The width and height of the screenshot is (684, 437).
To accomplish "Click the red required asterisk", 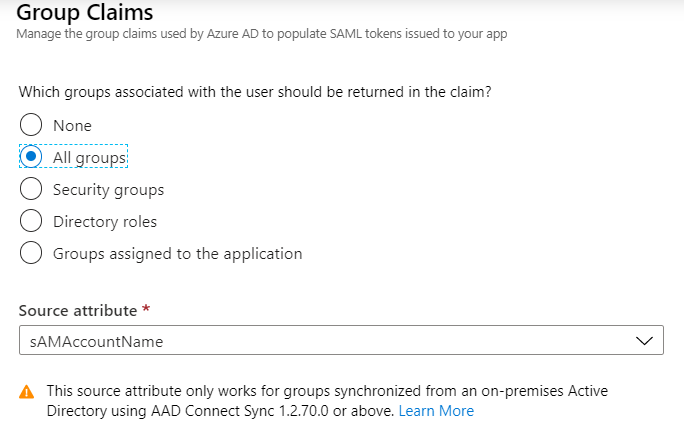I will [x=146, y=309].
